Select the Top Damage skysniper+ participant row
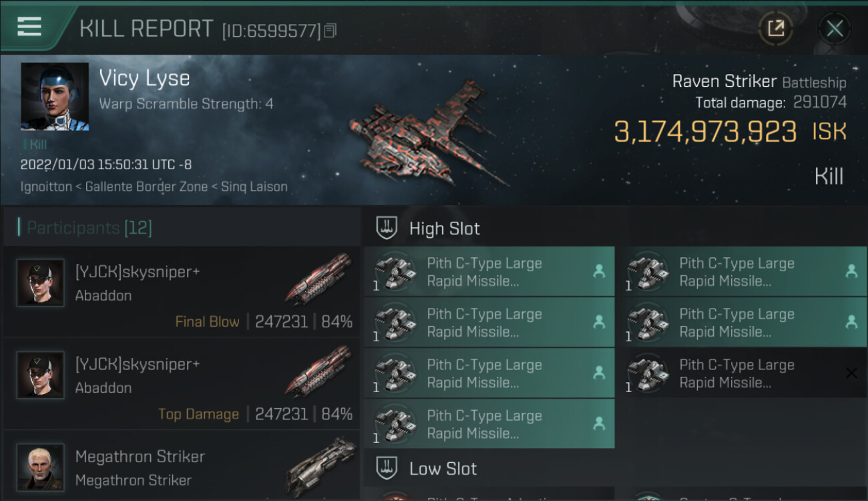The image size is (868, 501). pos(180,384)
